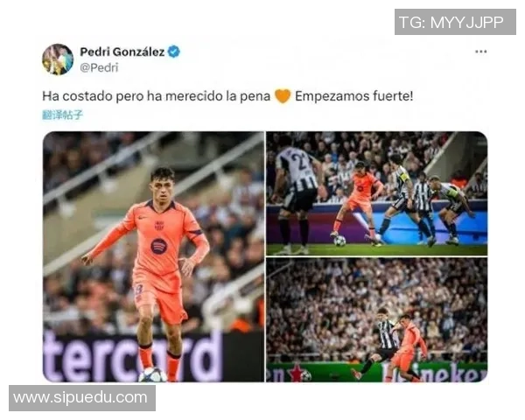Open the large left photo of Pedri dribbling

pos(153,256)
